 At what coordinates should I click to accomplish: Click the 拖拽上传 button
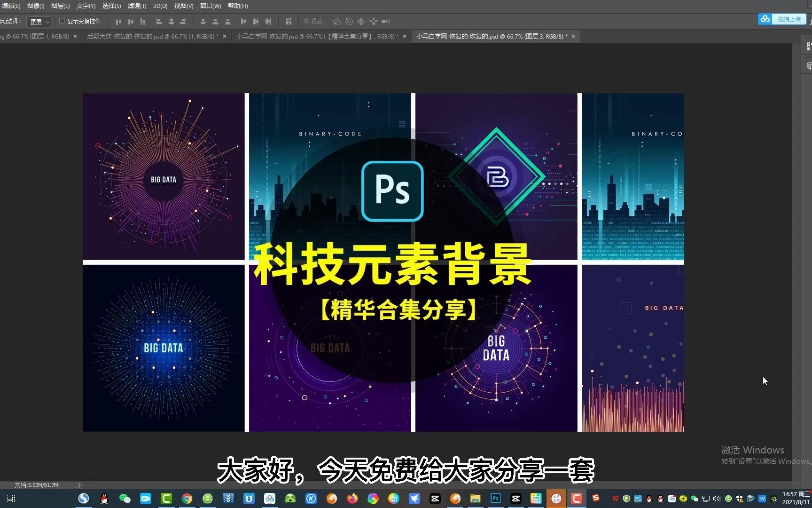(789, 19)
